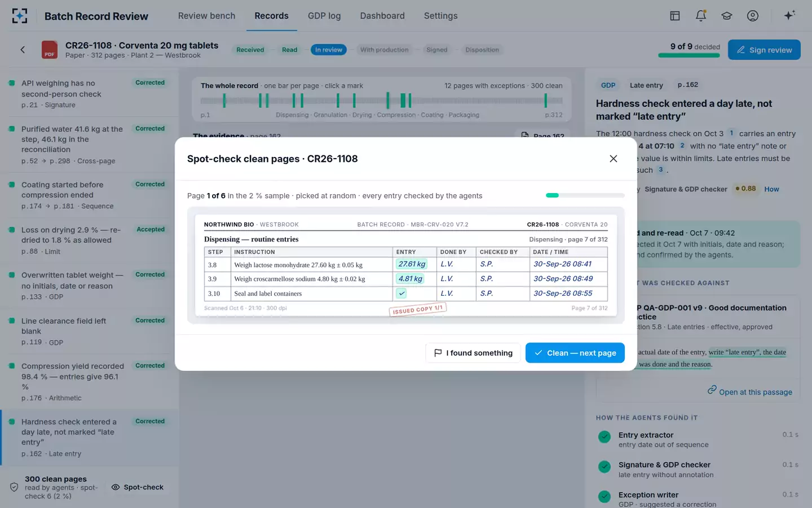Open the graduation cap learning icon
The height and width of the screenshot is (508, 812).
coord(727,16)
